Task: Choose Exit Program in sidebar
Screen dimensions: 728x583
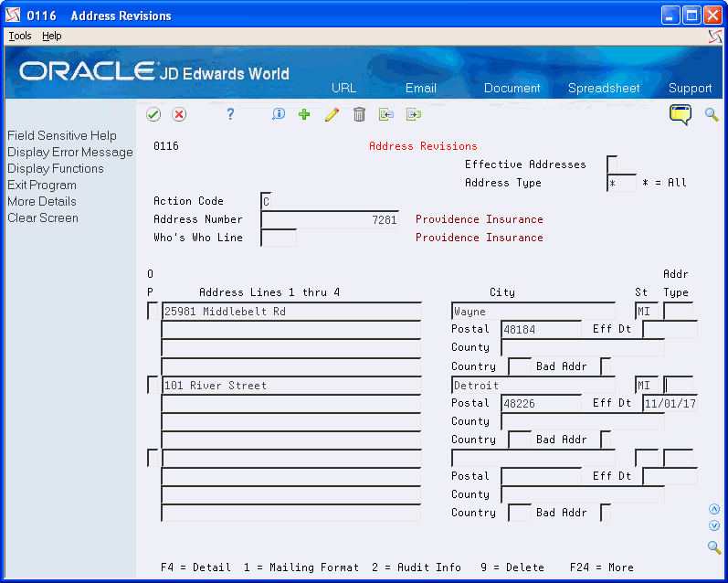Action: (x=42, y=185)
